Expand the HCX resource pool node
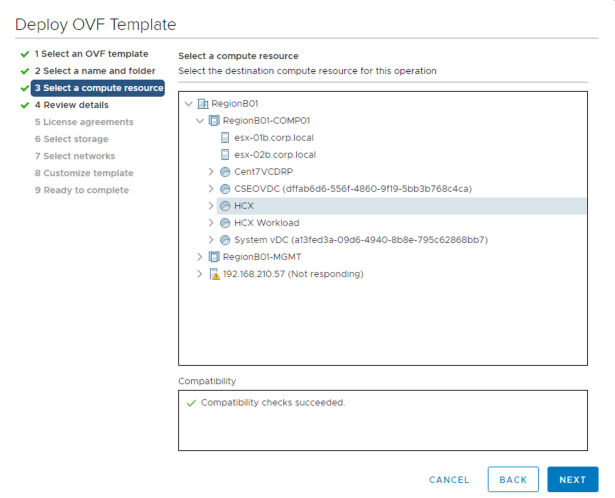615x498 pixels. [x=211, y=205]
